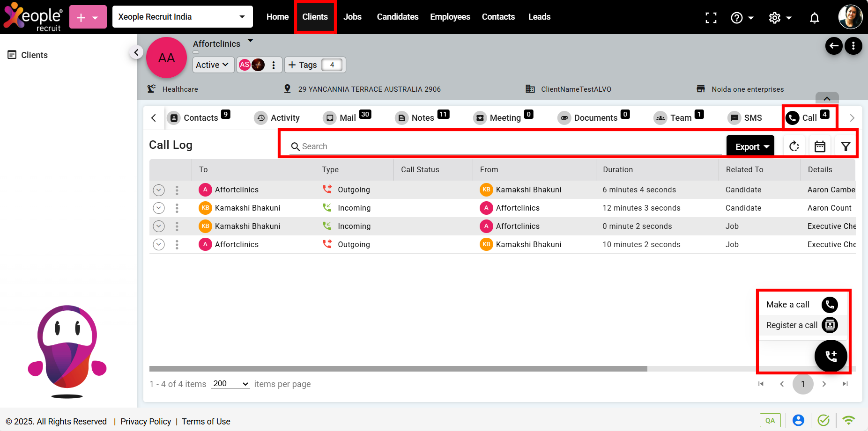Open the Xeople Recruit India company dropdown
868x431 pixels.
pyautogui.click(x=183, y=17)
